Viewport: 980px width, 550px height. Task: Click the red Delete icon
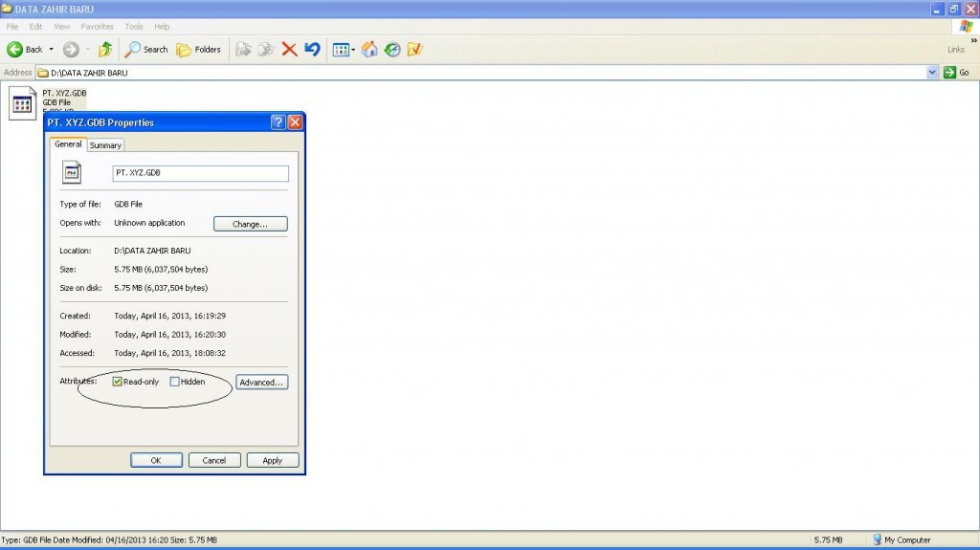tap(289, 50)
